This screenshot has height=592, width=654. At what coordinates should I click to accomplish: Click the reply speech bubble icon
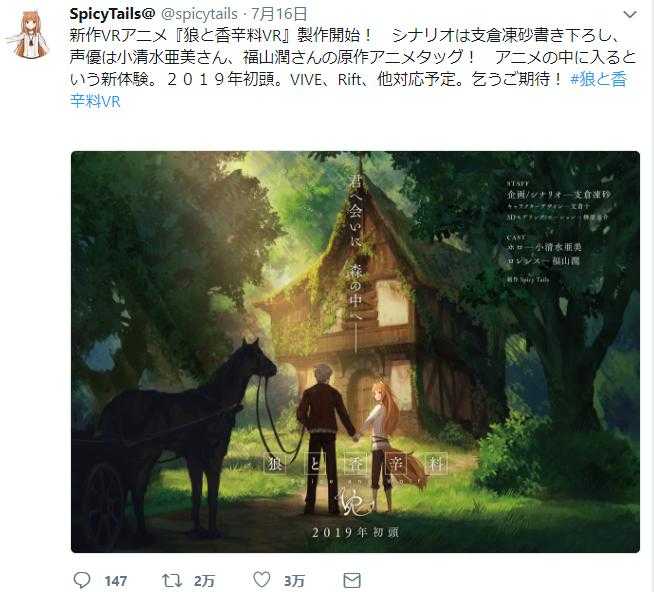[82, 580]
